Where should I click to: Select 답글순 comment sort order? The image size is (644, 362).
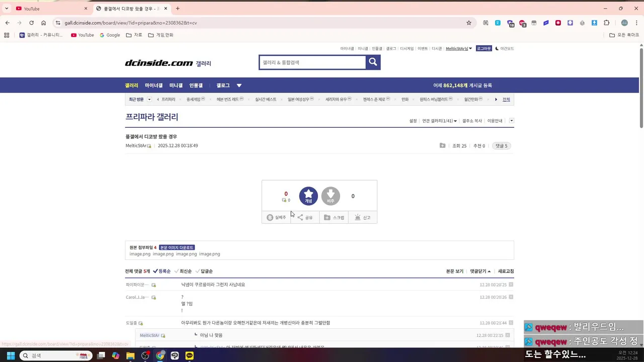(x=204, y=271)
